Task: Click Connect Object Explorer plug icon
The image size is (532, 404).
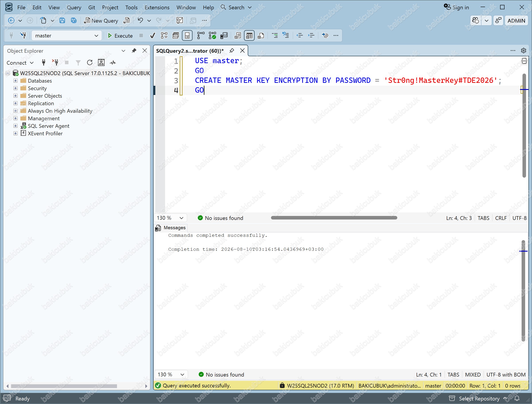Action: pos(43,63)
